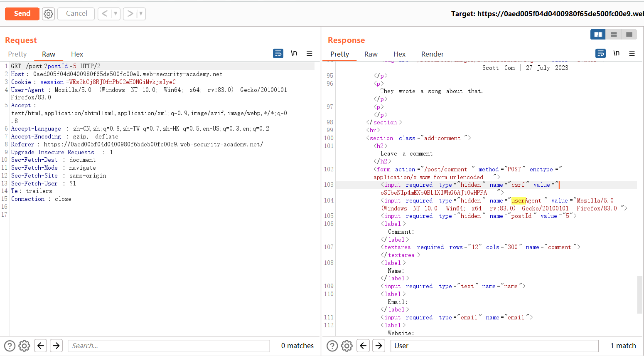The height and width of the screenshot is (356, 644).
Task: Open the back history dropdown arrow
Action: click(116, 14)
